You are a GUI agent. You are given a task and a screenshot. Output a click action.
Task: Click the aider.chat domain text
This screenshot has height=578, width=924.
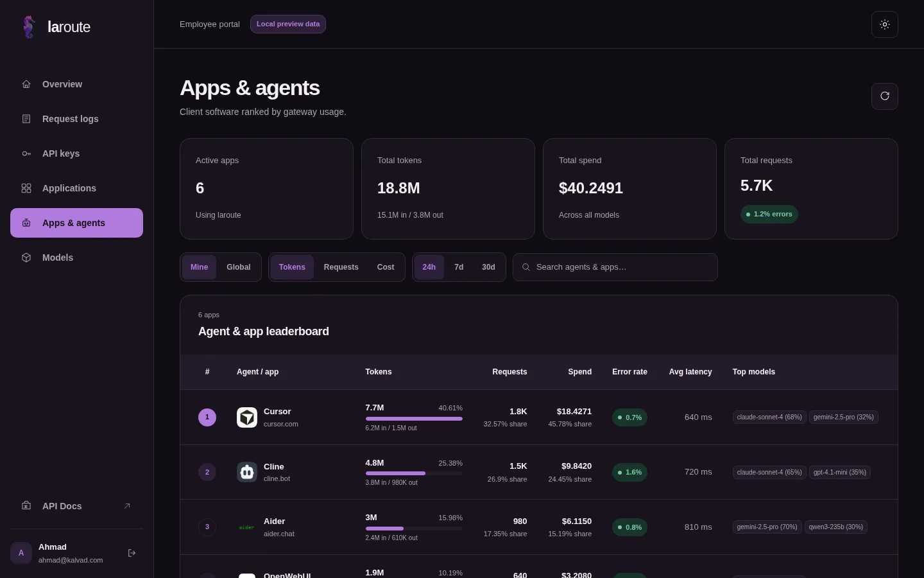pyautogui.click(x=279, y=534)
